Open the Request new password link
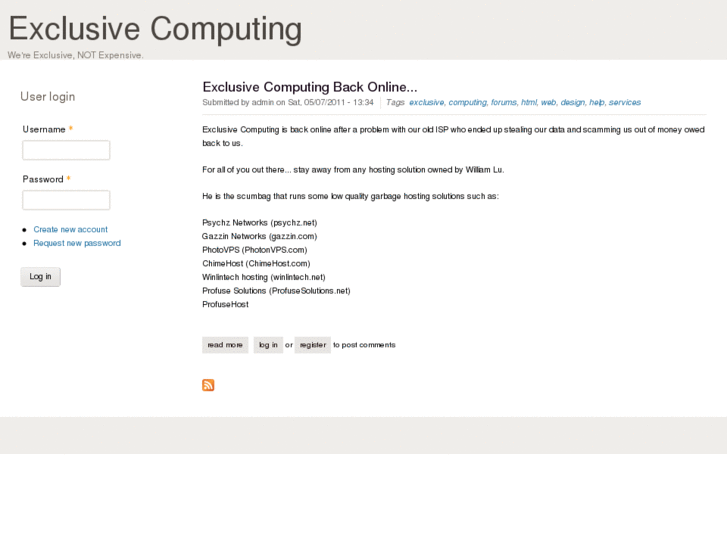The image size is (727, 545). (x=77, y=243)
